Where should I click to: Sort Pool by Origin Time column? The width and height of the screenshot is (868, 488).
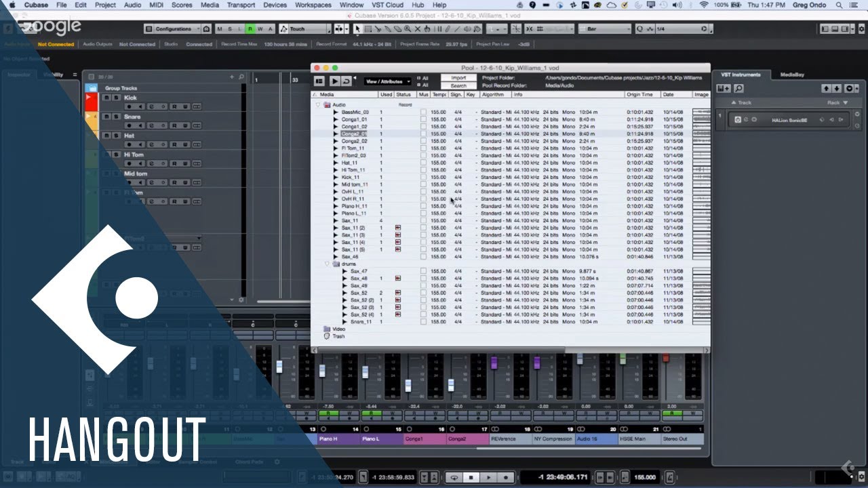click(x=642, y=95)
